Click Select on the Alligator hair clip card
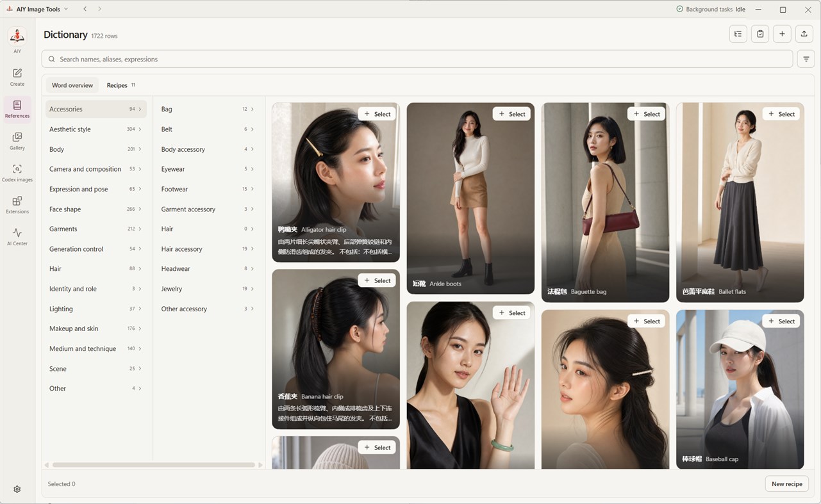The height and width of the screenshot is (504, 821). (377, 114)
